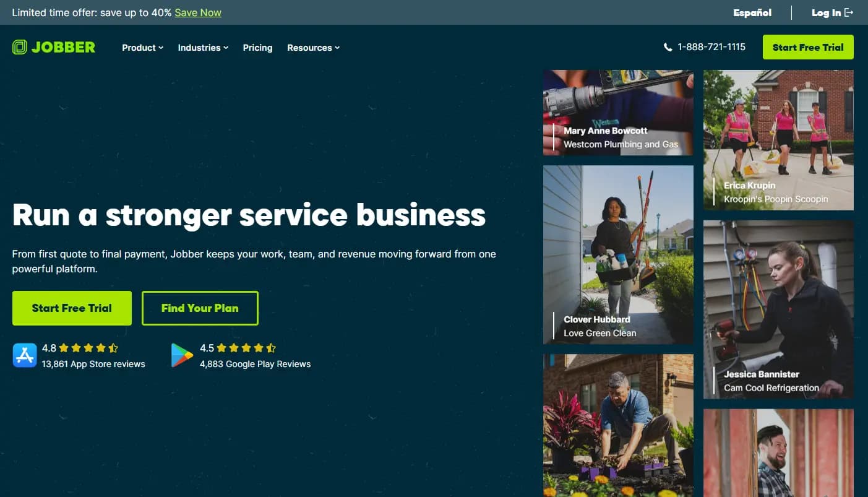Call the 1-888-721-1115 number link

point(711,47)
